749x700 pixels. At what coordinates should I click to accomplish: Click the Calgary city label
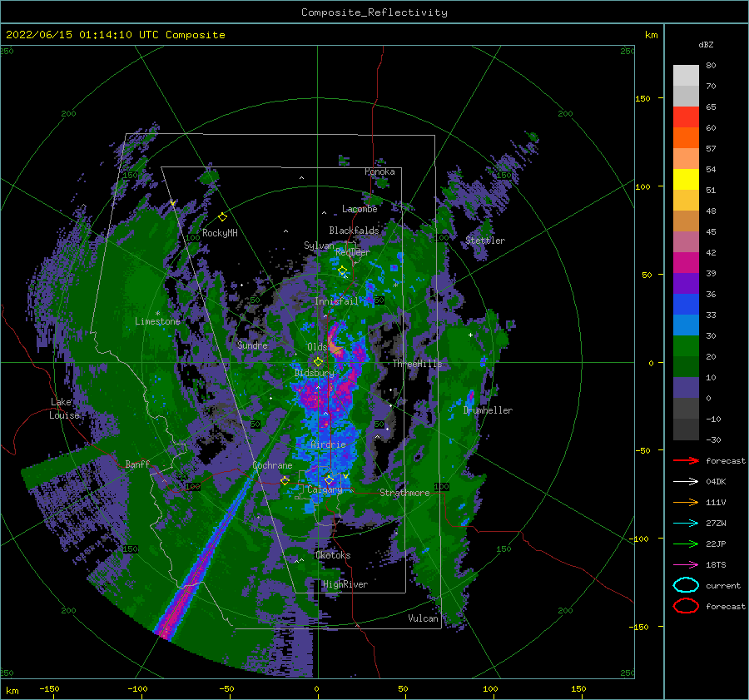325,489
